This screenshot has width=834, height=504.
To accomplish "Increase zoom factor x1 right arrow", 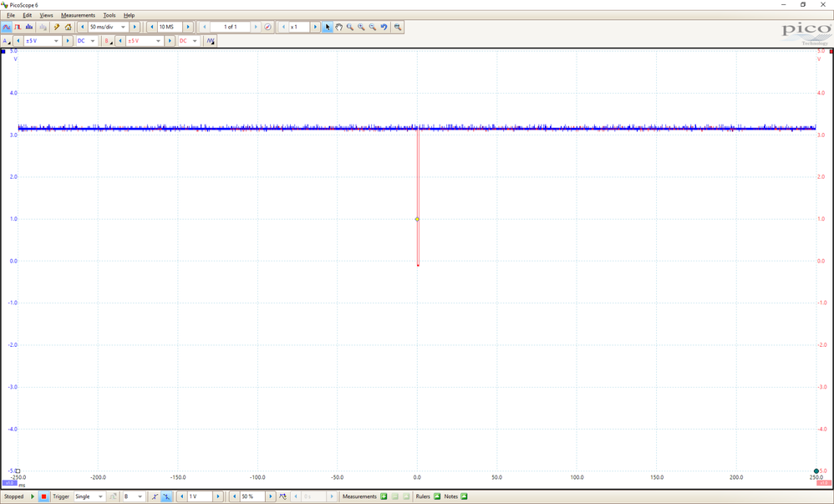I will [x=315, y=27].
